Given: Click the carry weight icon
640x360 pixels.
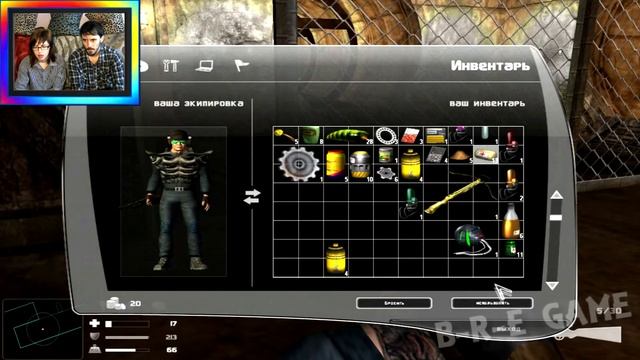Looking at the screenshot, I should click(94, 350).
